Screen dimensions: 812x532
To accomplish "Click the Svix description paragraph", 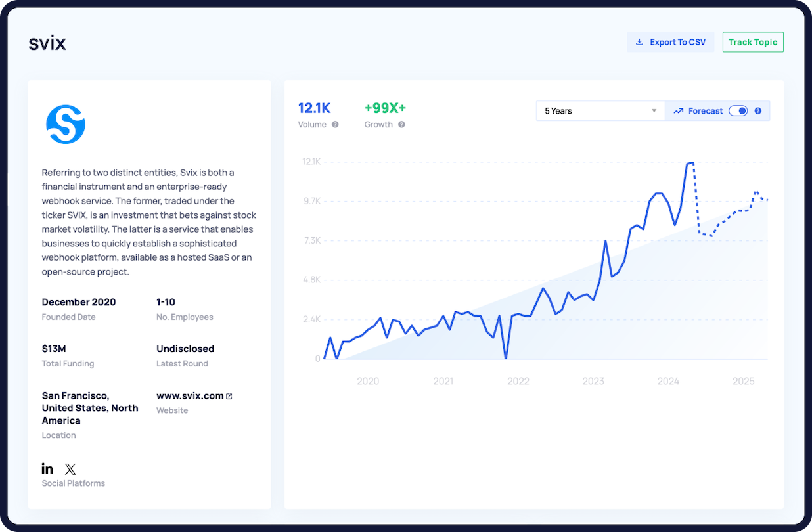I will [149, 222].
